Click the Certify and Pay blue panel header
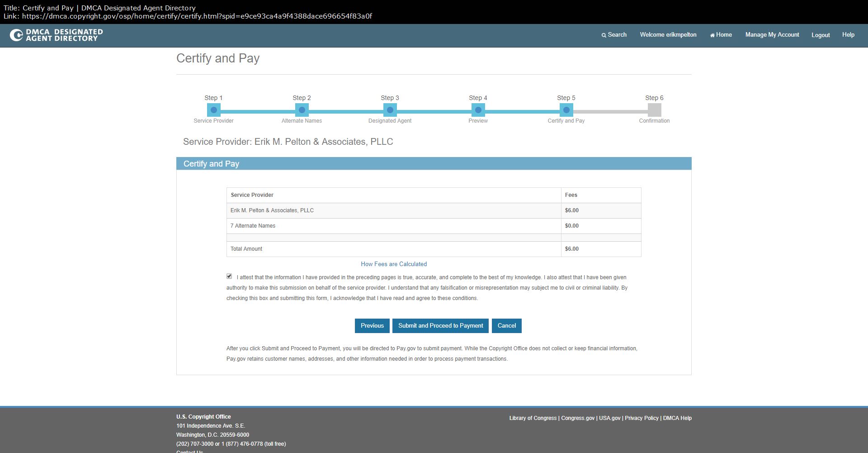Image resolution: width=868 pixels, height=453 pixels. [x=434, y=164]
